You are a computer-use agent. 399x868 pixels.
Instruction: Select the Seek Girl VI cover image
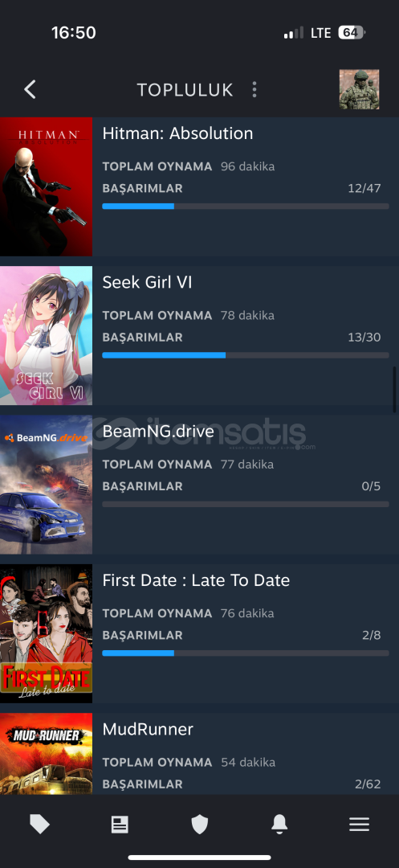point(46,335)
